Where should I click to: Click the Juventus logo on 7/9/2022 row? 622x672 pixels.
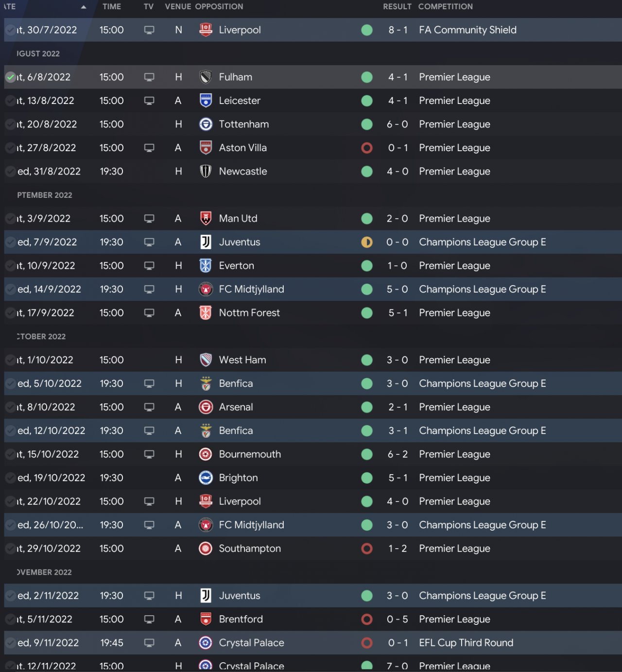206,242
